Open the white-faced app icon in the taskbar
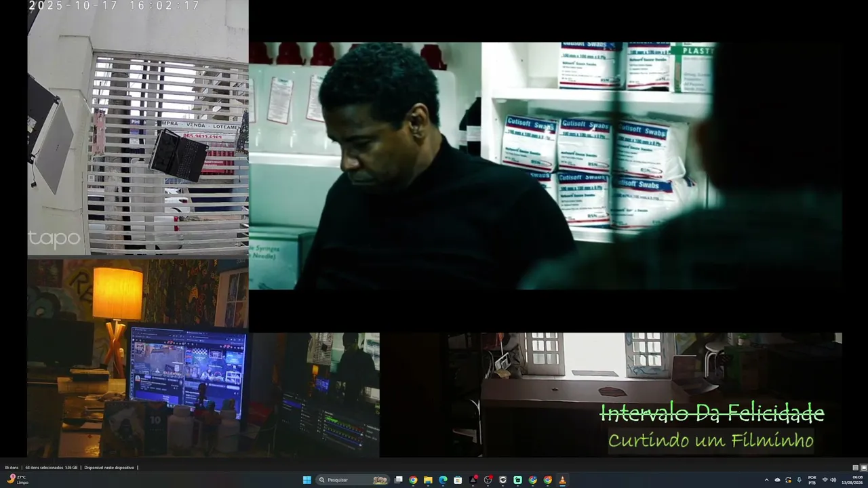 [x=502, y=480]
